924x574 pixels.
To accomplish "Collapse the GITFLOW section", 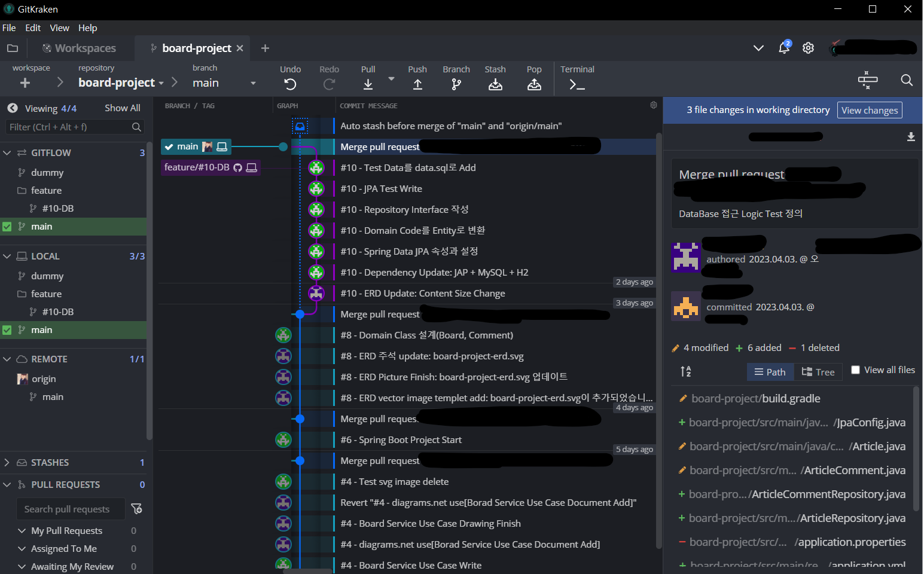I will pyautogui.click(x=7, y=153).
